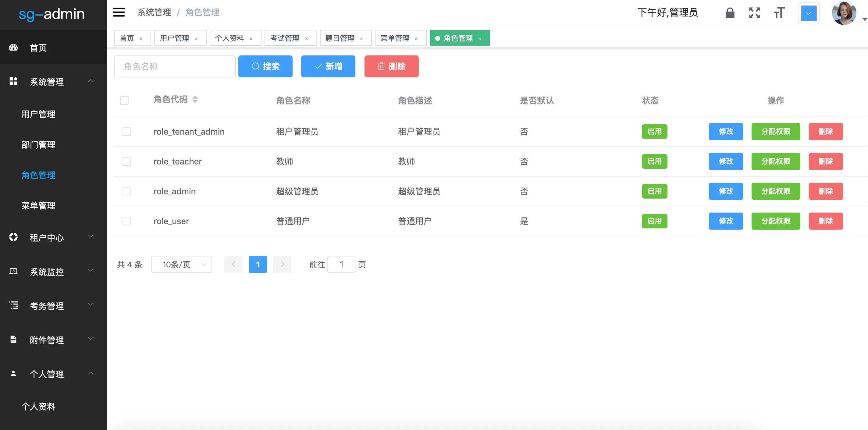Check the role_teacher row checkbox
This screenshot has width=868, height=430.
127,161
